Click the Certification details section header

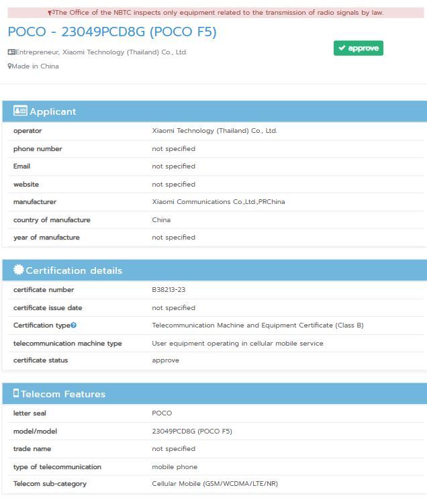[214, 270]
